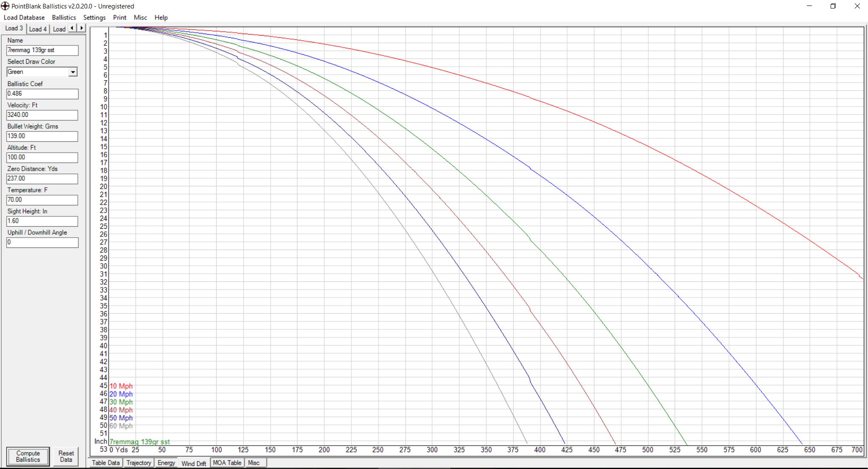Click the right tab-scroll arrow
Viewport: 868px width, 469px height.
(81, 28)
